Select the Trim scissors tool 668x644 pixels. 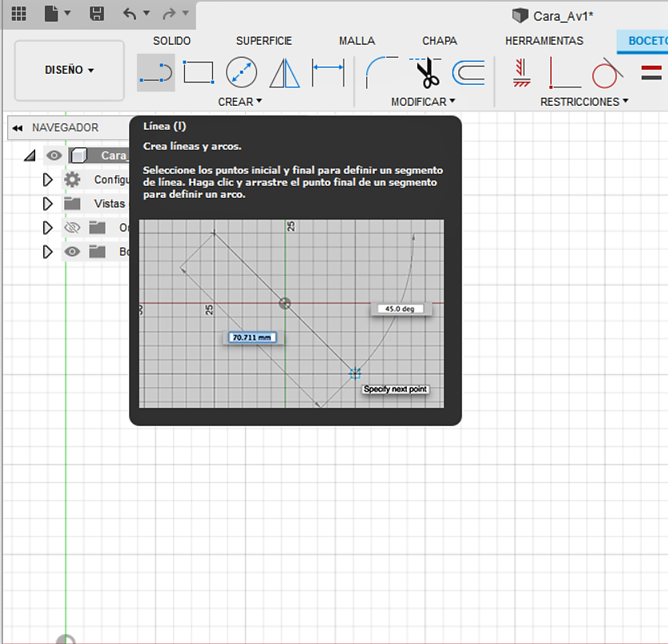(x=425, y=72)
